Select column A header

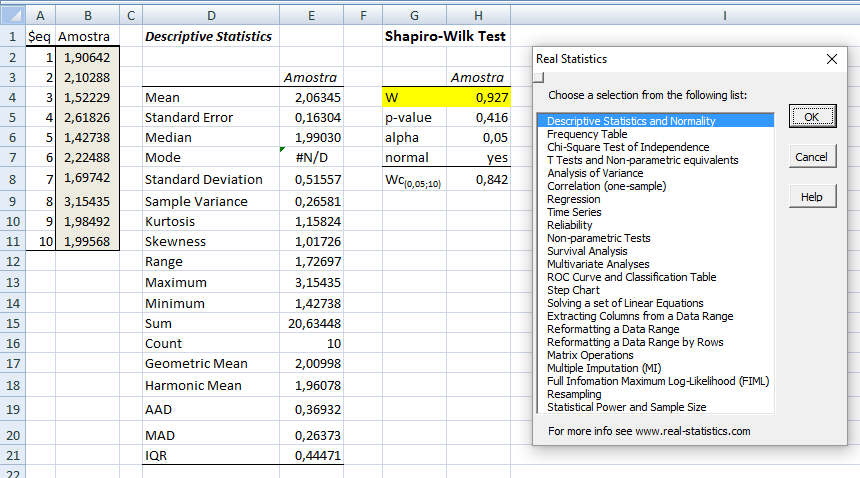pyautogui.click(x=41, y=15)
